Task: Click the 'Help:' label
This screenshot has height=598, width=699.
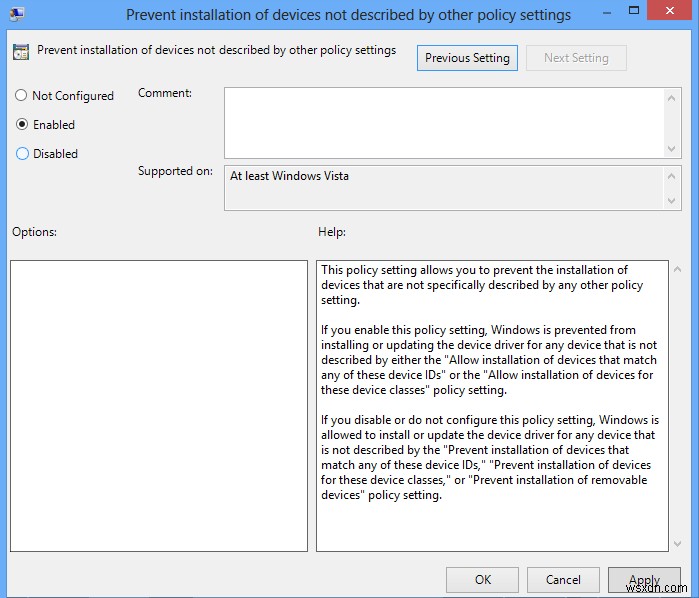Action: (x=332, y=232)
